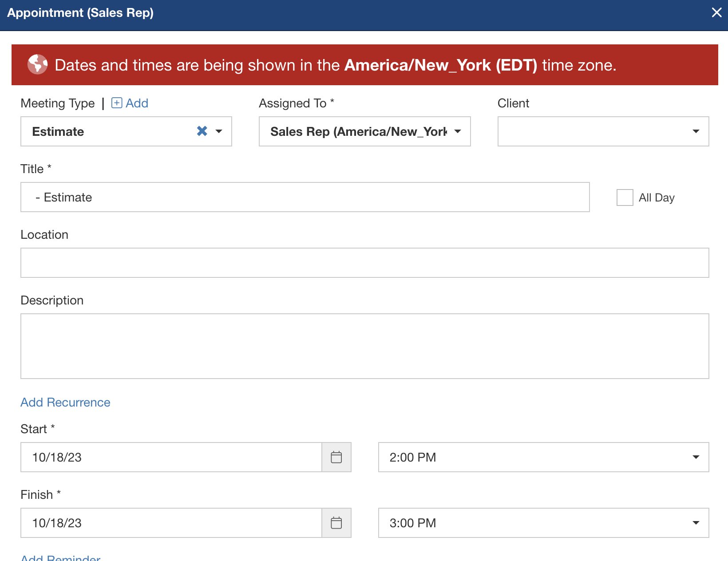Add a new meeting type via Add link
Viewport: 728px width, 561px height.
(137, 103)
